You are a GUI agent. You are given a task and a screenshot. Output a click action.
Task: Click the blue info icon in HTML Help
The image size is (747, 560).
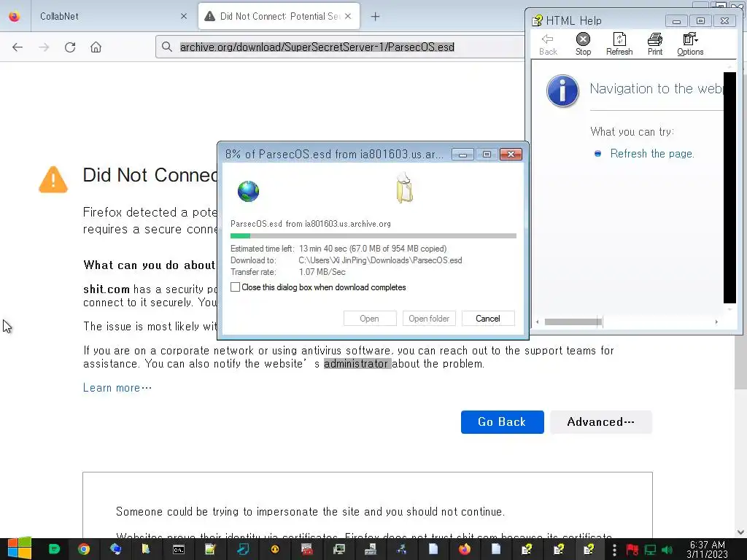(562, 90)
